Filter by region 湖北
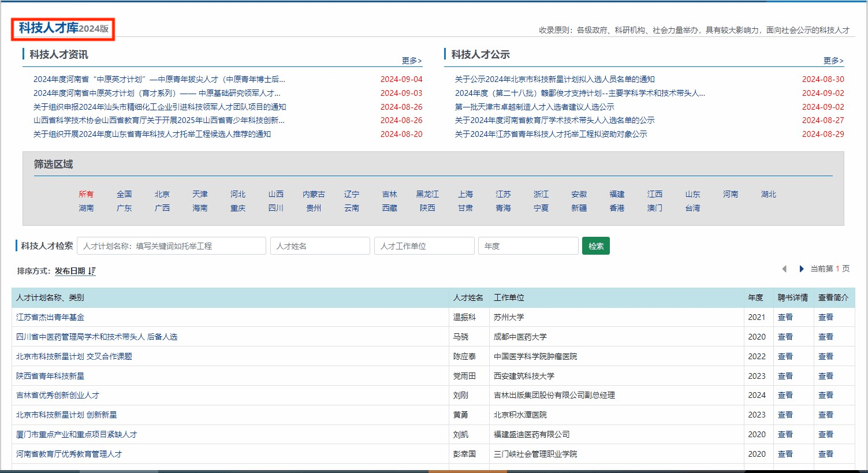 (x=769, y=194)
